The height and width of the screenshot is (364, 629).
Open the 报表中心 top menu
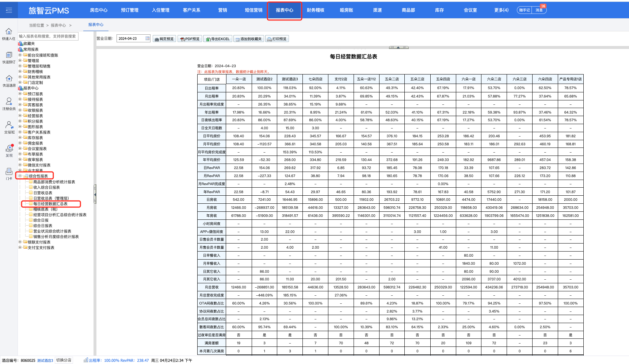click(285, 10)
